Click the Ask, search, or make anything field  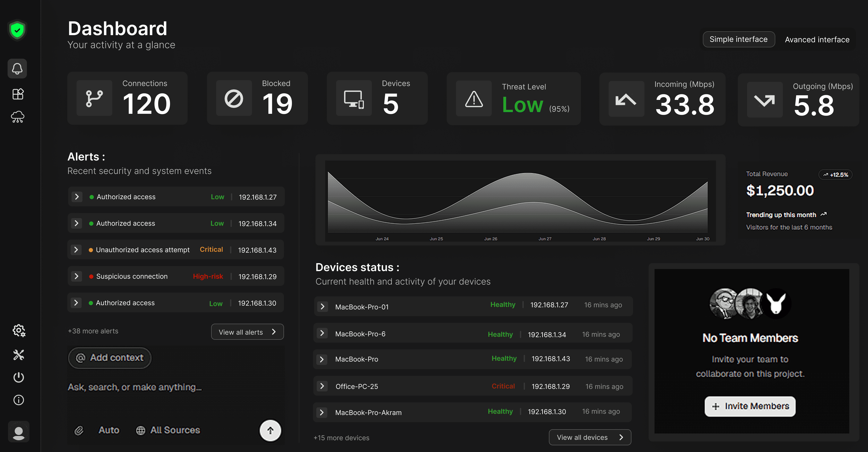pos(135,387)
